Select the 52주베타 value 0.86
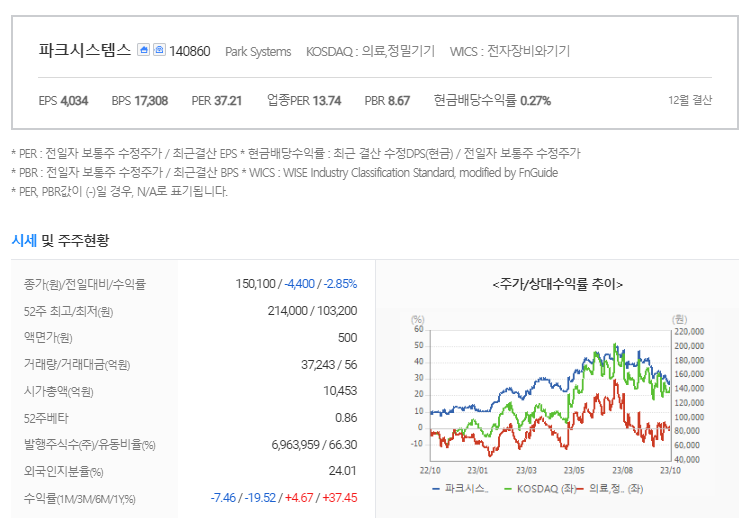 point(346,418)
